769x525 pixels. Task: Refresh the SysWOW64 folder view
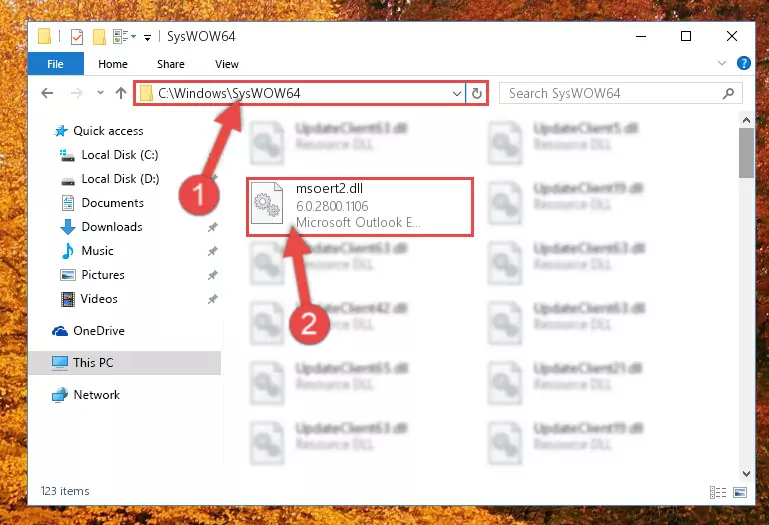(477, 93)
